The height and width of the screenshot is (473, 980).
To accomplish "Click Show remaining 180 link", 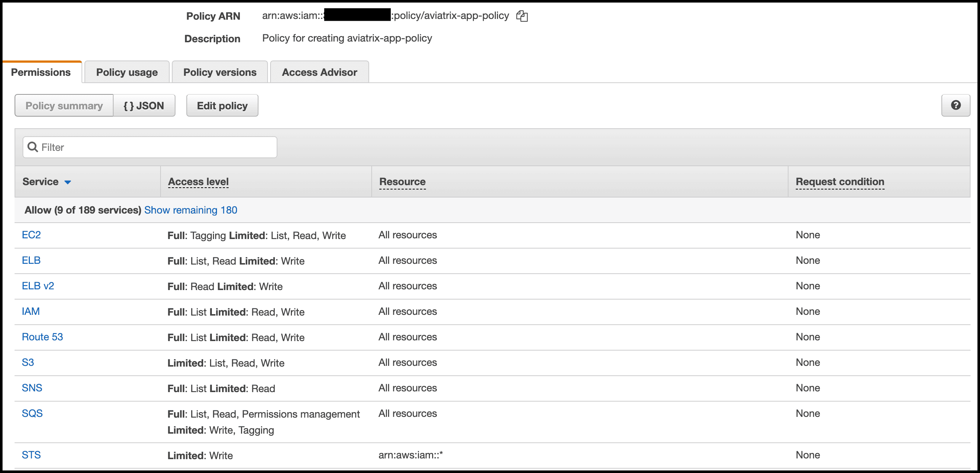I will click(x=191, y=210).
